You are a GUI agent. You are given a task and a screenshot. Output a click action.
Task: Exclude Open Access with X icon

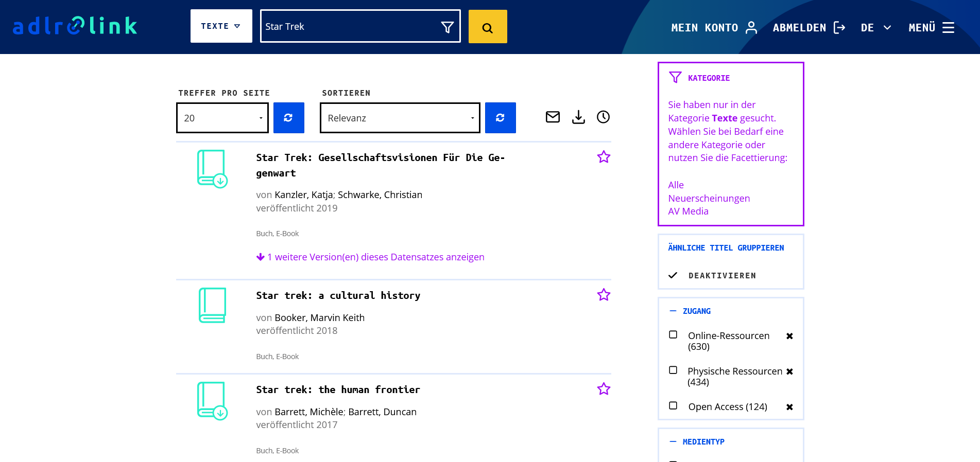pos(789,407)
